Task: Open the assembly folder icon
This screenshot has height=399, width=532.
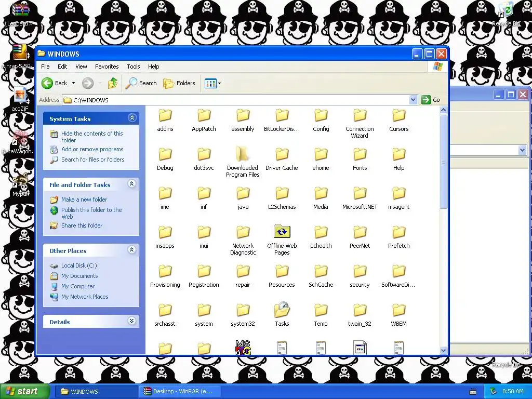Action: point(243,115)
